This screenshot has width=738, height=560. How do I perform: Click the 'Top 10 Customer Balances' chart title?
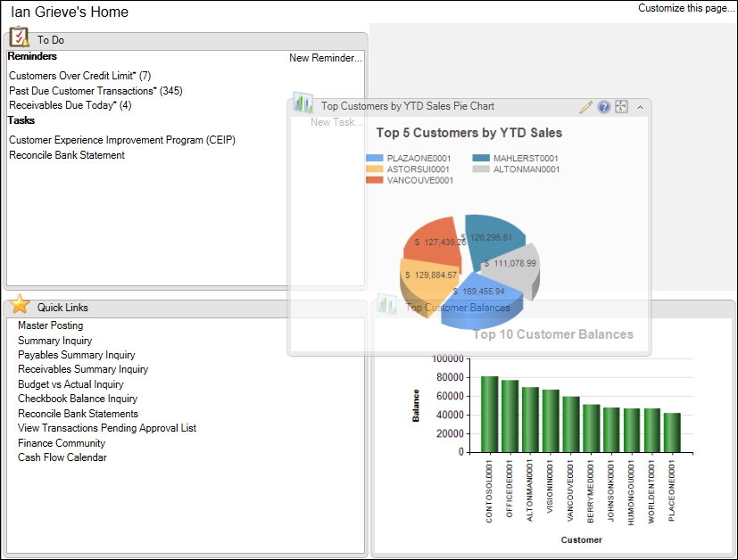coord(553,334)
